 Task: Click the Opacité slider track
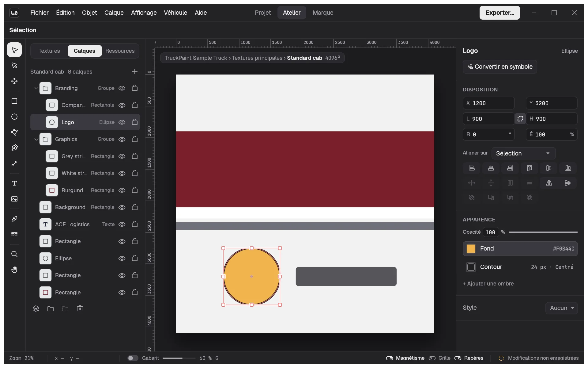(x=543, y=232)
